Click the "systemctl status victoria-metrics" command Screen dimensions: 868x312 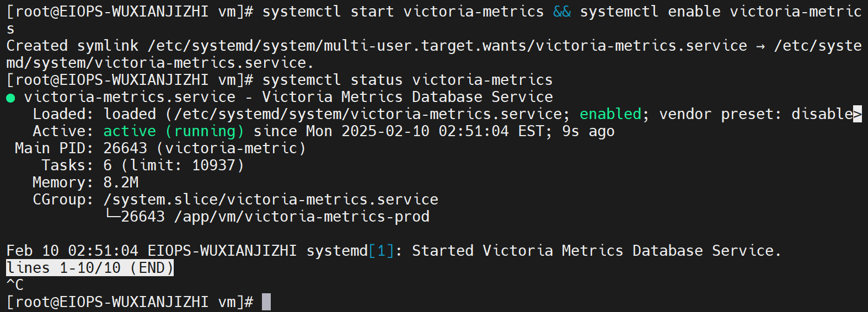(407, 80)
